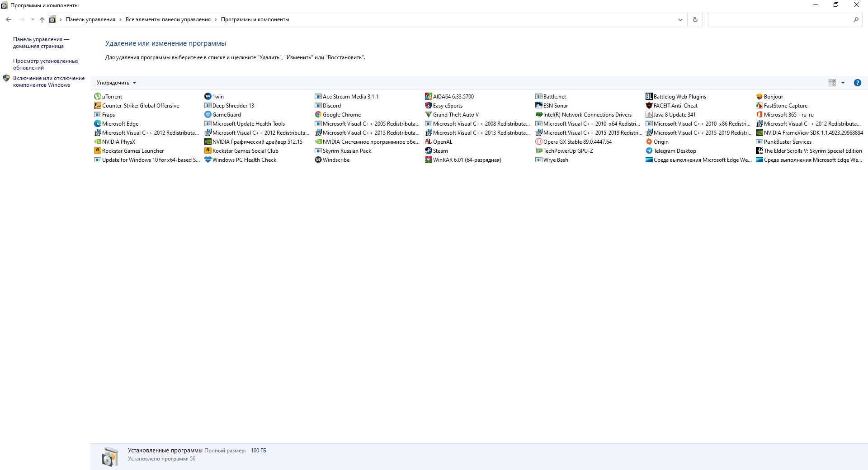Select the WinRAR 6.01 icon
This screenshot has width=868, height=470.
click(x=428, y=160)
